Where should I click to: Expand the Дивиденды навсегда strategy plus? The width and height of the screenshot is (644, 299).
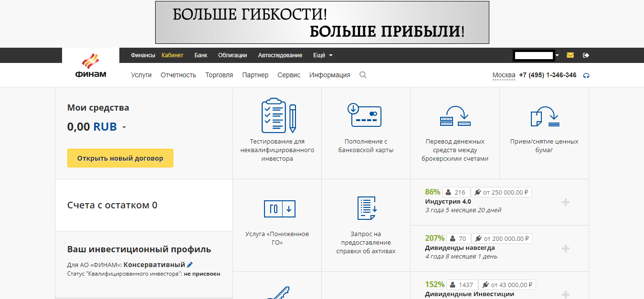pos(566,248)
